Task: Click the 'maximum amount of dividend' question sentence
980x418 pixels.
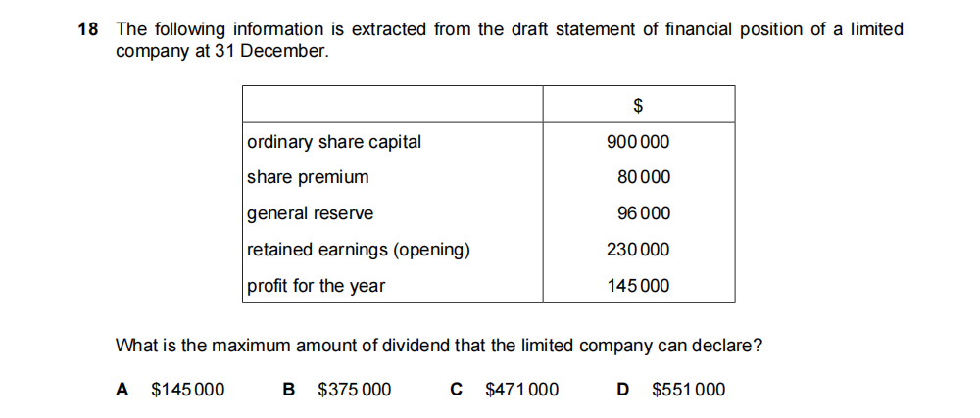Action: click(439, 346)
